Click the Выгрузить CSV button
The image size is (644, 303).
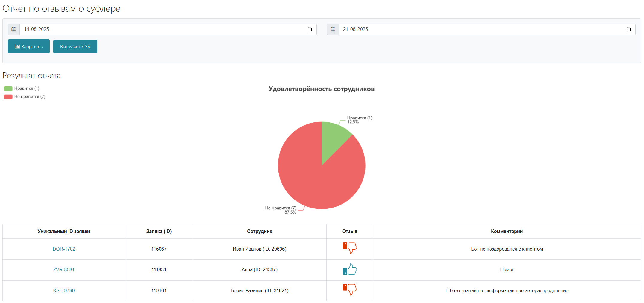tap(75, 46)
